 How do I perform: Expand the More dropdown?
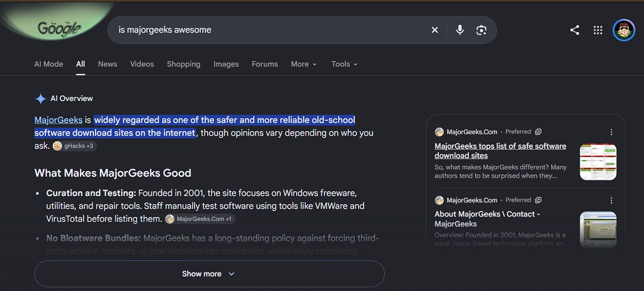coord(304,64)
